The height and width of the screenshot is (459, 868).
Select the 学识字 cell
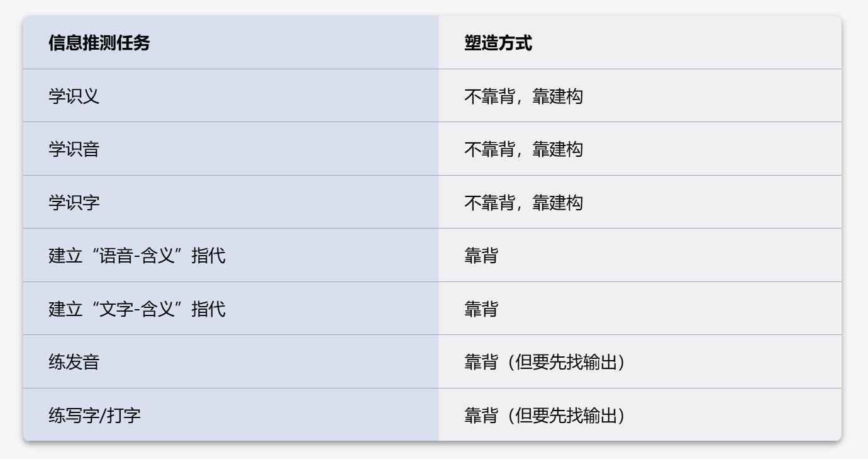point(231,202)
